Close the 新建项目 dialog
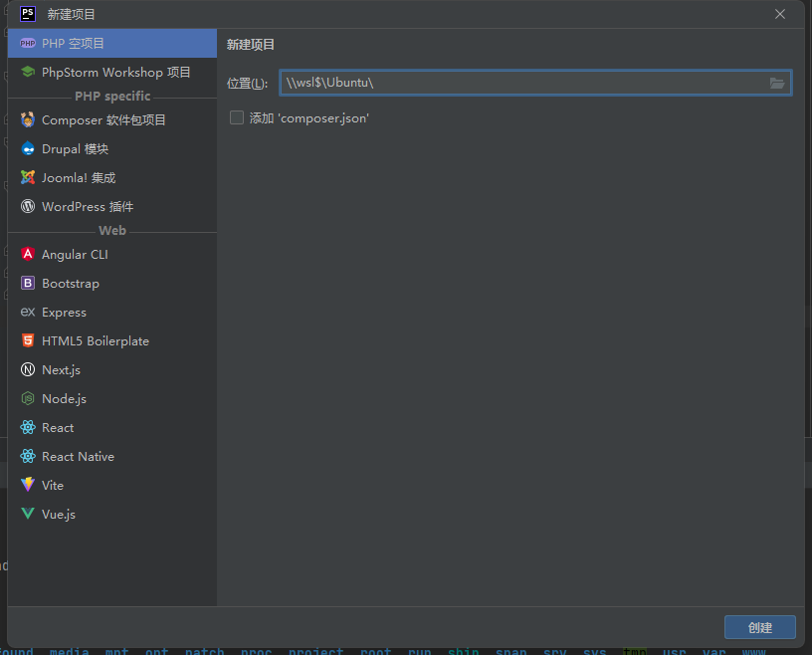This screenshot has width=812, height=655. [x=780, y=14]
